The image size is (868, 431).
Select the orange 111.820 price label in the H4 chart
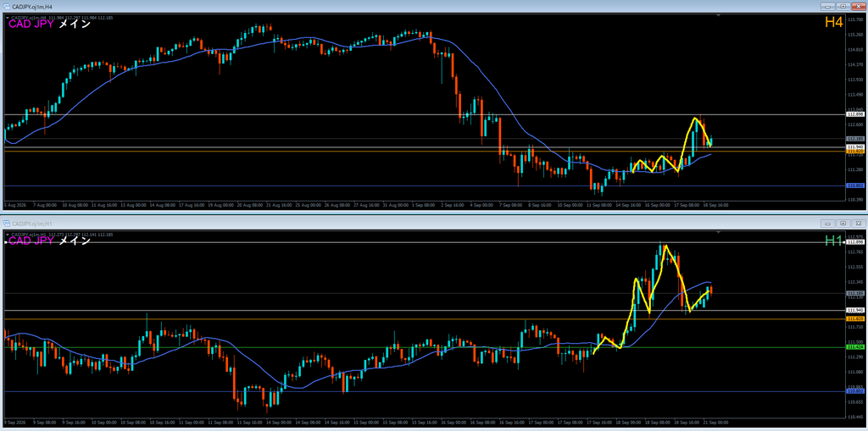[854, 151]
